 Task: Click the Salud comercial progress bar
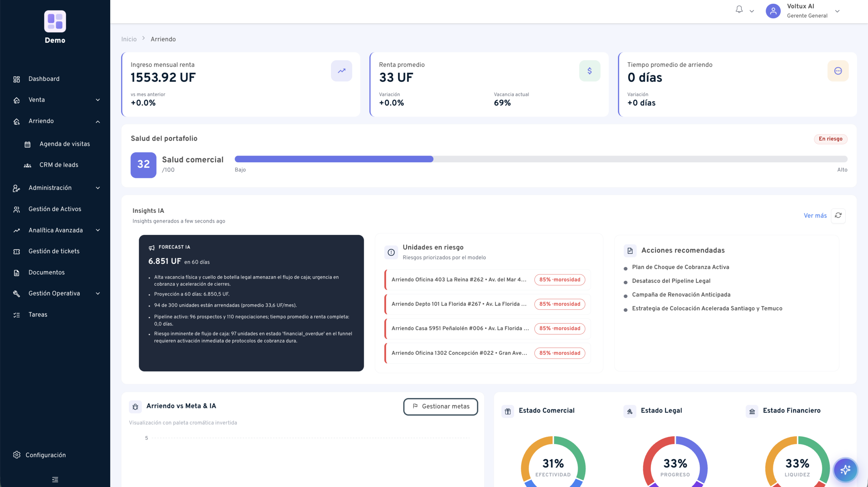[541, 159]
